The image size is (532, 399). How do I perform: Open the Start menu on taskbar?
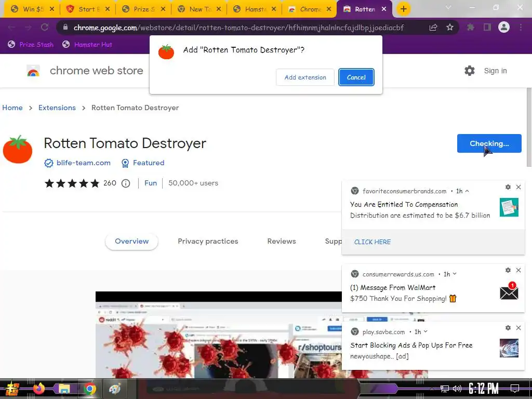[12, 389]
